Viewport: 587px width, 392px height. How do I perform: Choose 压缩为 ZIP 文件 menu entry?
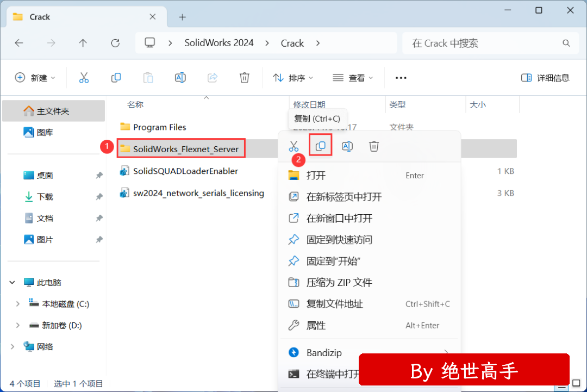(x=339, y=283)
